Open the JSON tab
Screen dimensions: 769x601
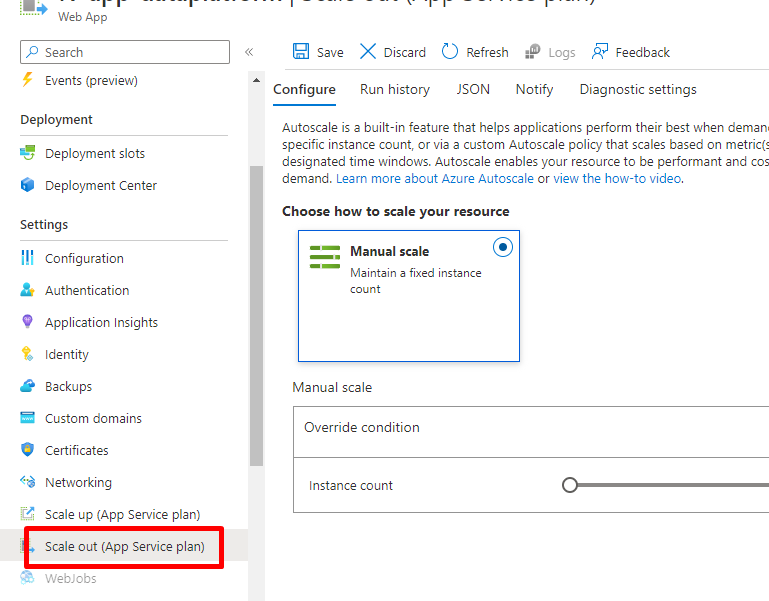pos(473,89)
